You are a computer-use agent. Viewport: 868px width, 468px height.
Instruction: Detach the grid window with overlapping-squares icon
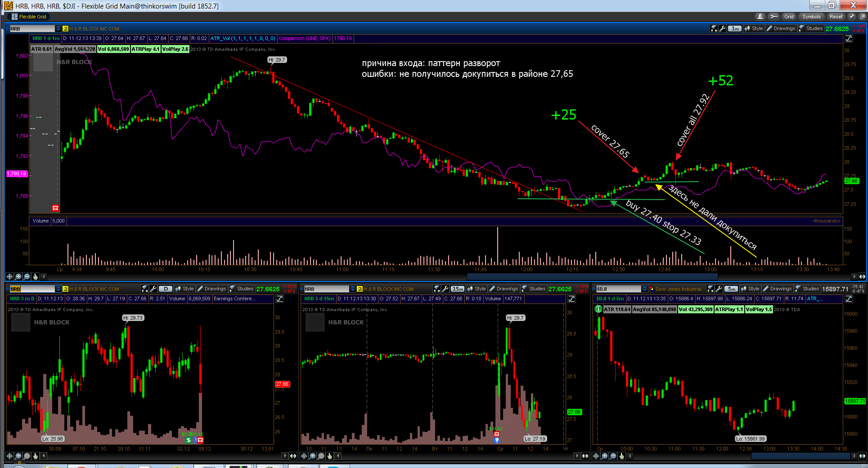click(x=863, y=17)
